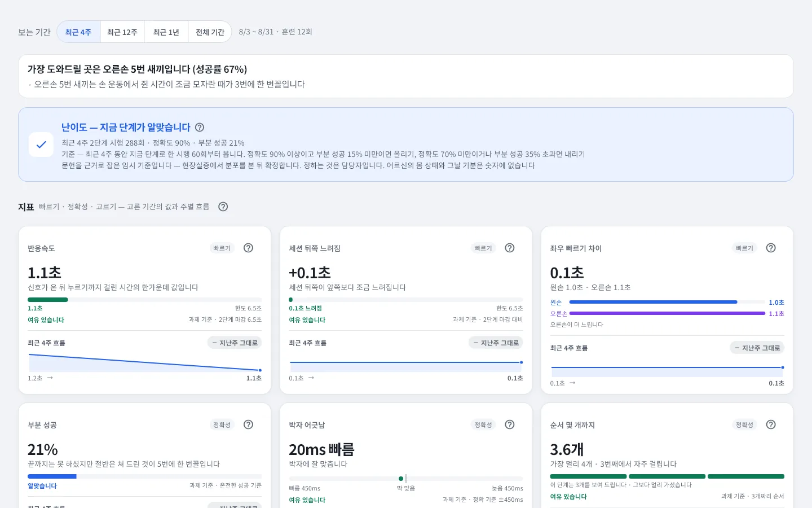Click the 21% value in 부분 성공 card
Image resolution: width=812 pixels, height=508 pixels.
pos(43,450)
